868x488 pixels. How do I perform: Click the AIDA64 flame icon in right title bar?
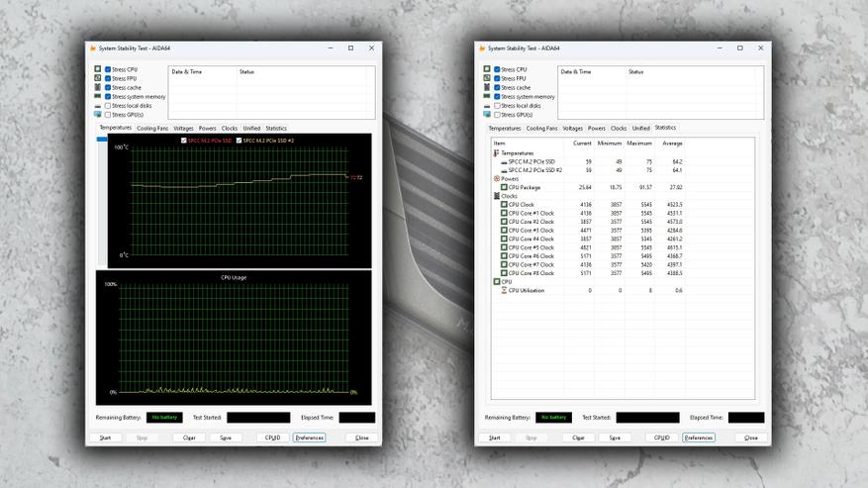(x=482, y=49)
